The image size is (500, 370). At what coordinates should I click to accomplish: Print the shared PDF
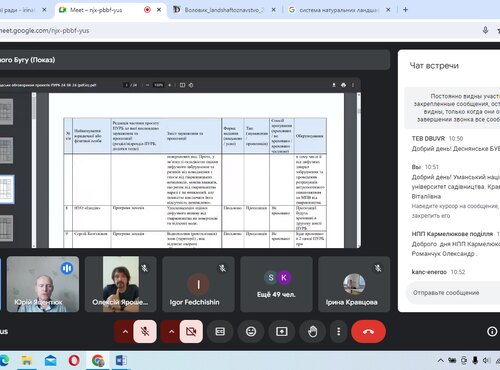[x=343, y=85]
